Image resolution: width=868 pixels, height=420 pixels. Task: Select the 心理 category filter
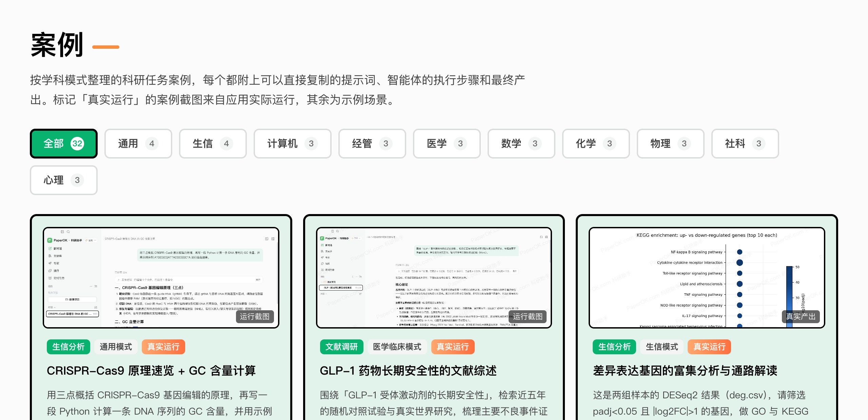coord(64,180)
